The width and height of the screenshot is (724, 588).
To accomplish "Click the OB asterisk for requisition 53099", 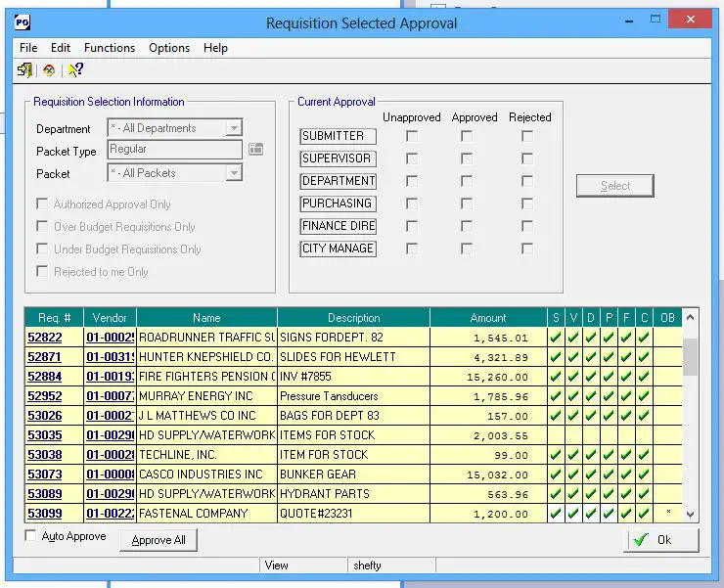I will pyautogui.click(x=668, y=512).
